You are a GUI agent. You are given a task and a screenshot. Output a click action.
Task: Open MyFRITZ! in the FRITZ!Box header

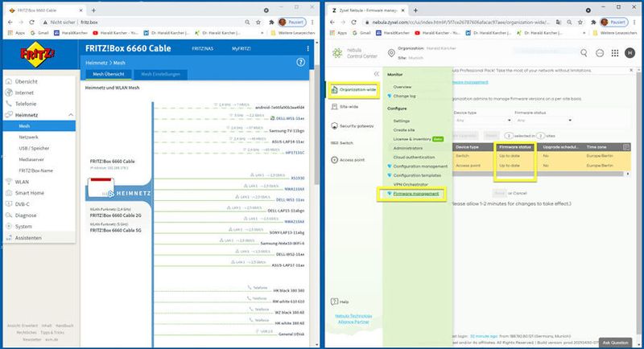[x=241, y=48]
